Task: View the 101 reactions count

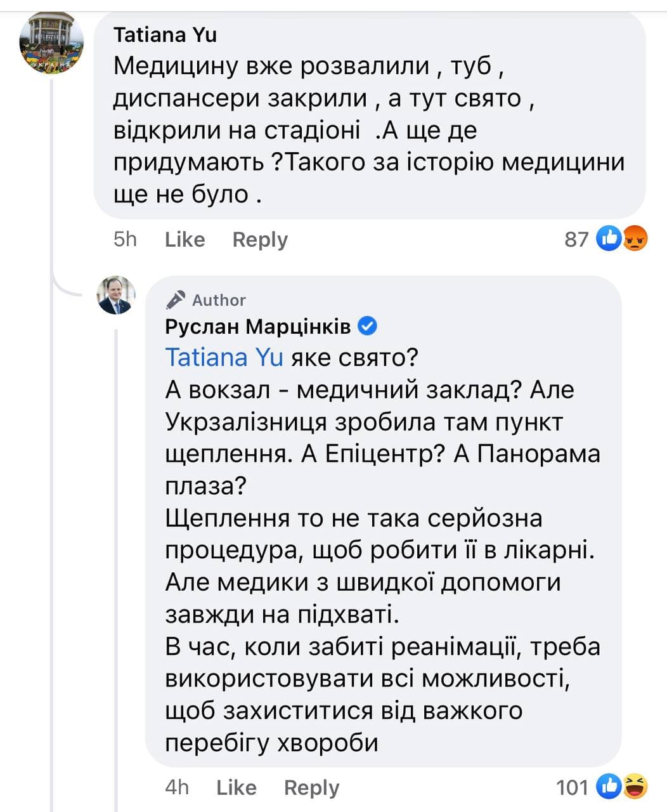Action: click(x=572, y=787)
